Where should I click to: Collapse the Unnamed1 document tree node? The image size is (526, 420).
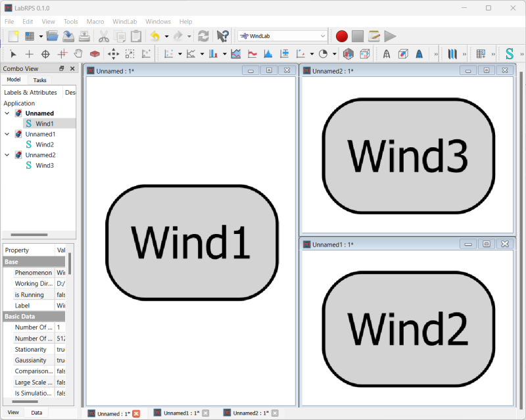[7, 134]
